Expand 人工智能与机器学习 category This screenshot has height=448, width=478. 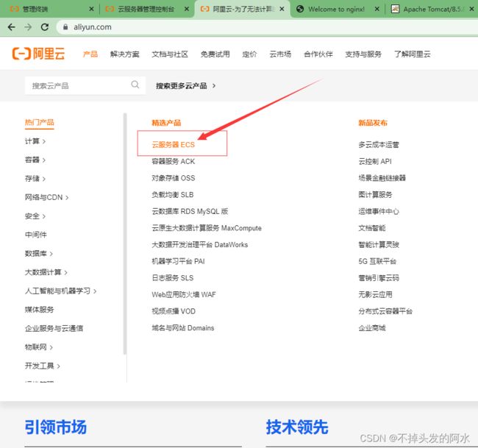tap(60, 291)
